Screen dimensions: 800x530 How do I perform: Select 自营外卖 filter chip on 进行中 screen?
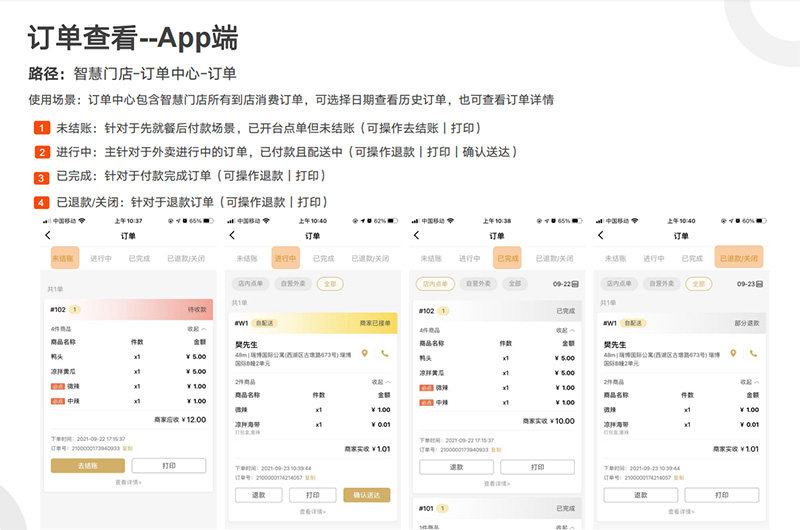click(x=292, y=284)
